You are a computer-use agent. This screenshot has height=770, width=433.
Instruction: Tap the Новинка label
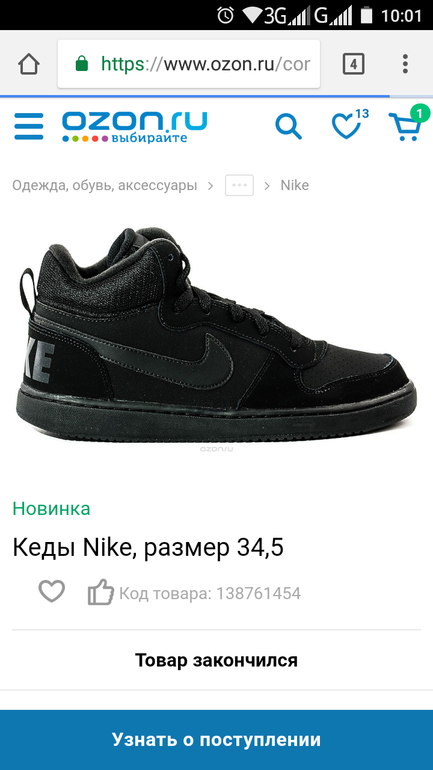[x=52, y=508]
